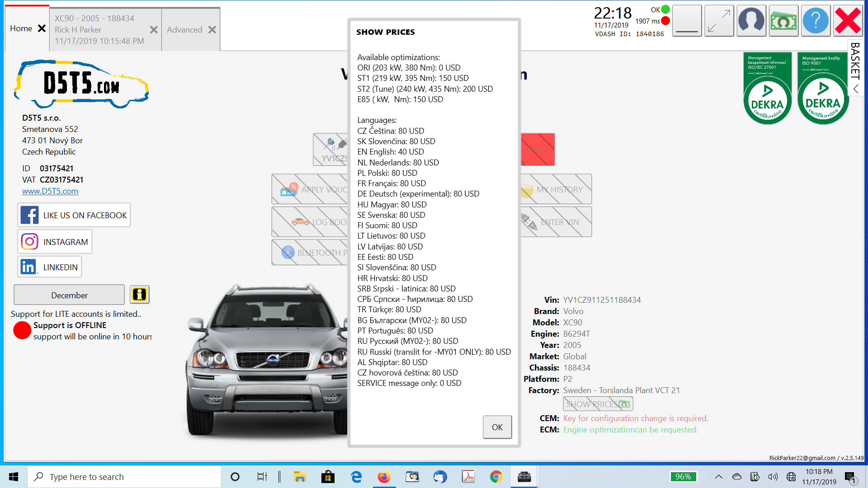Viewport: 868px width, 488px height.
Task: Open the Facebook icon link
Action: click(30, 215)
